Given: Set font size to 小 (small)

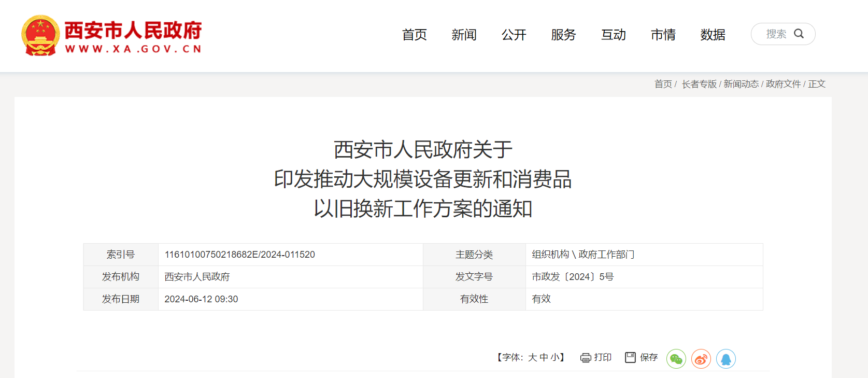Looking at the screenshot, I should click(554, 357).
